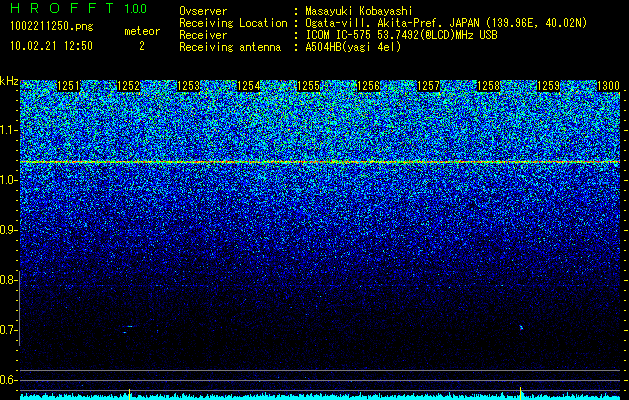The height and width of the screenshot is (400, 629).
Task: Click the 1255 time marker
Action: pos(308,86)
